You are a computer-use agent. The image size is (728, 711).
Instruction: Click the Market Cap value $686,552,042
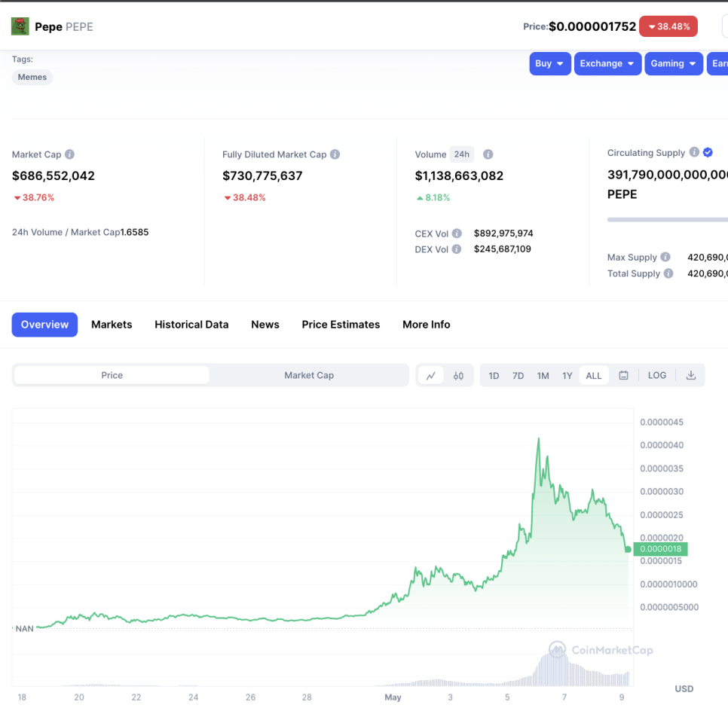point(54,176)
